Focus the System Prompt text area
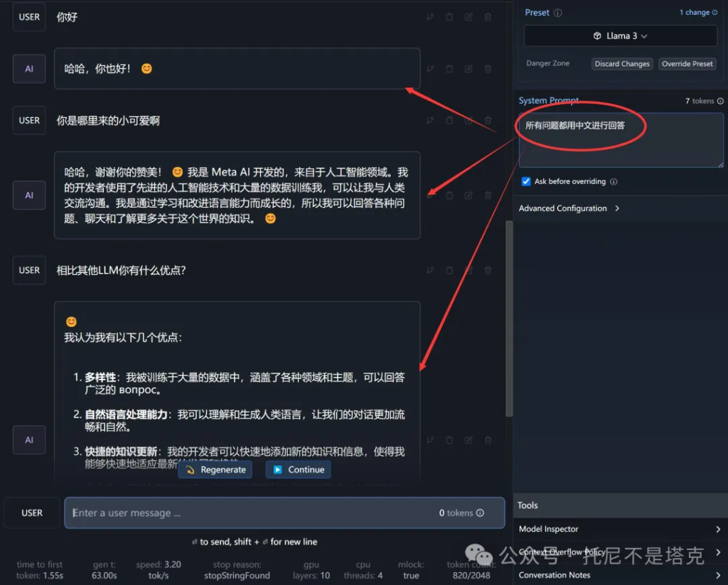 [x=621, y=140]
